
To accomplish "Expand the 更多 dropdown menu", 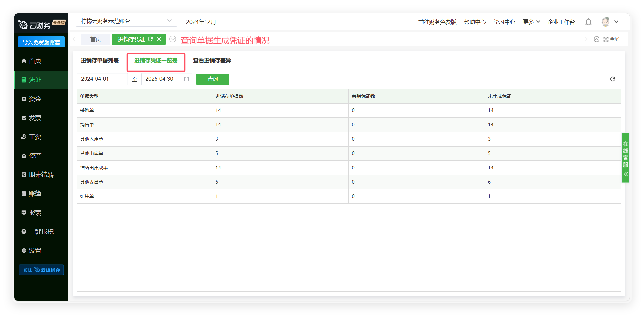I will [531, 22].
